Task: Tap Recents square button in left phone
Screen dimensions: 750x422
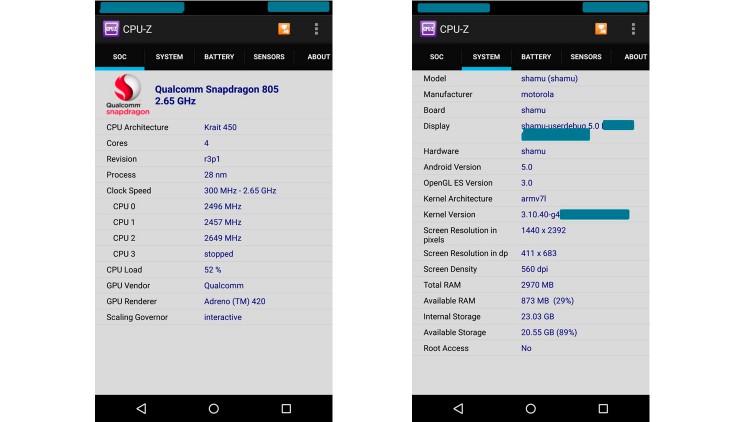Action: point(286,408)
